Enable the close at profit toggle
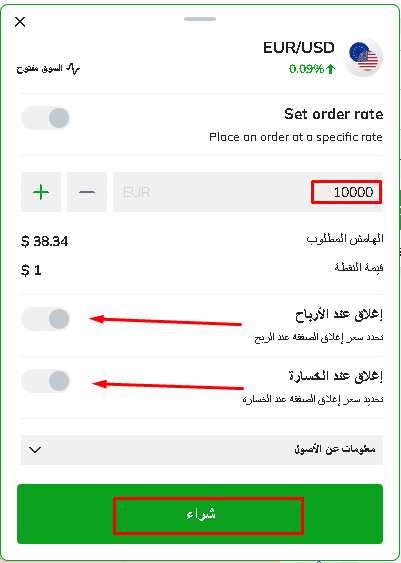This screenshot has height=563, width=401. (x=46, y=319)
